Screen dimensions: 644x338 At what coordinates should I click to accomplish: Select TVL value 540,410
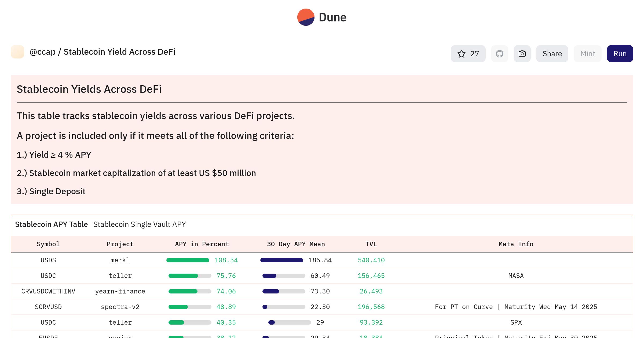point(371,260)
